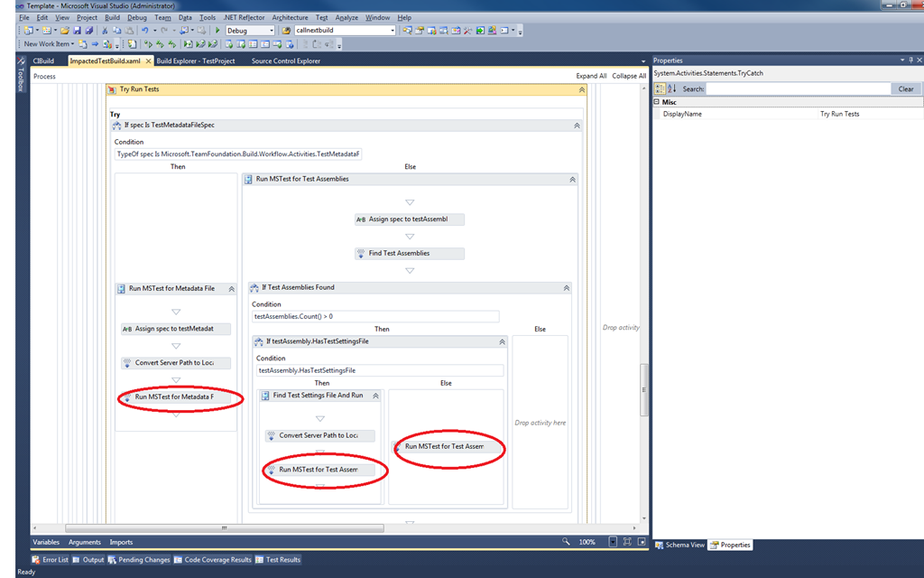924x578 pixels.
Task: Click the Properties search input field
Action: click(x=799, y=89)
